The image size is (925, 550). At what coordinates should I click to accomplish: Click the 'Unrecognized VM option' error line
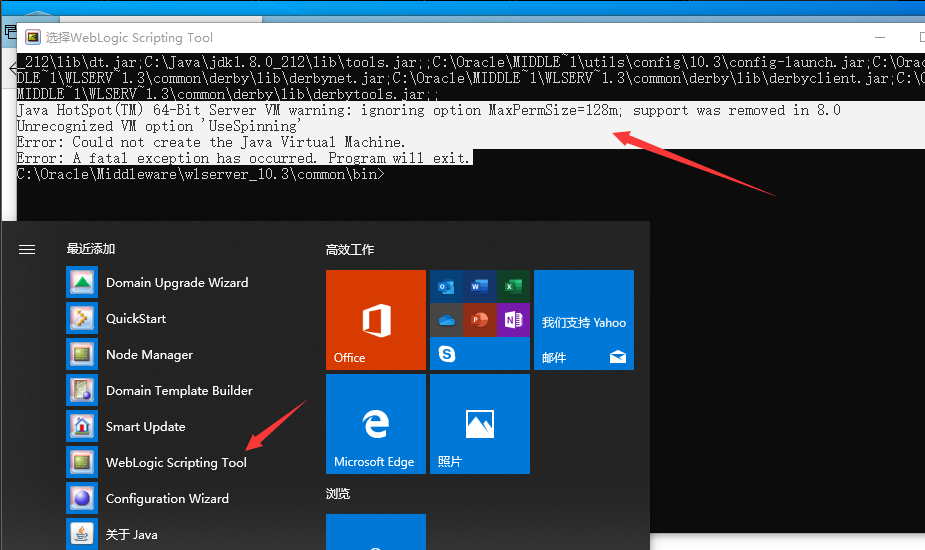159,126
